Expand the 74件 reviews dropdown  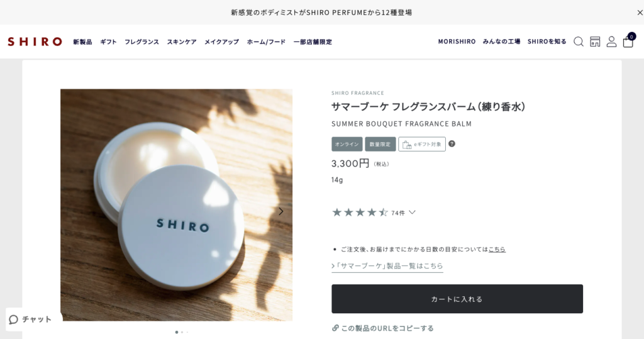click(x=413, y=213)
